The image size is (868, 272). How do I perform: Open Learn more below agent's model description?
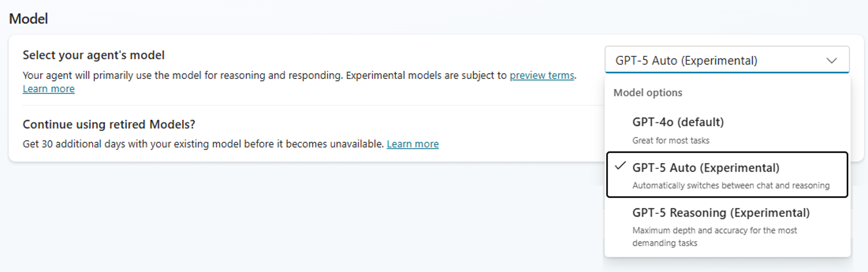pyautogui.click(x=49, y=89)
